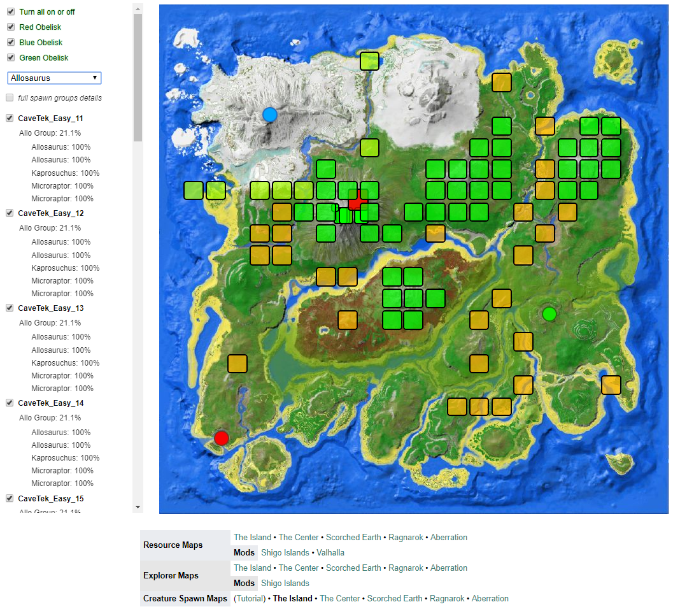Click the CaveTek_Easy_13 label

(51, 308)
